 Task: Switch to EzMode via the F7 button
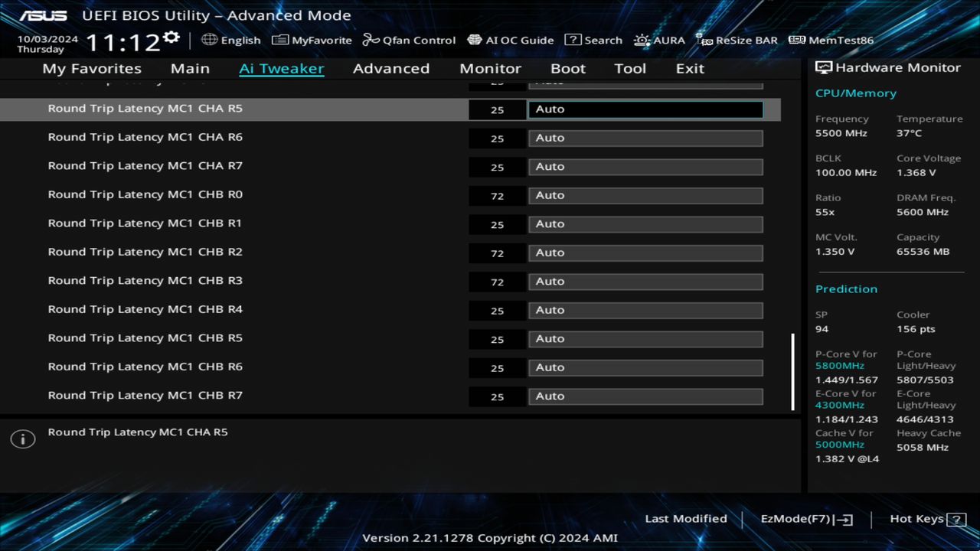[805, 519]
